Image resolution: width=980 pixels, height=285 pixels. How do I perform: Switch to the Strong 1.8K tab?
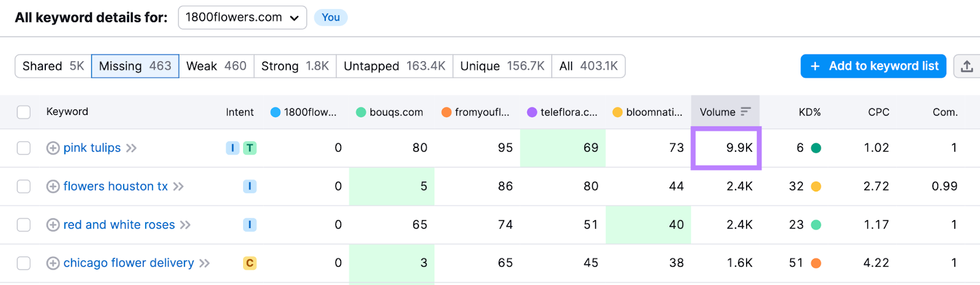(x=295, y=66)
